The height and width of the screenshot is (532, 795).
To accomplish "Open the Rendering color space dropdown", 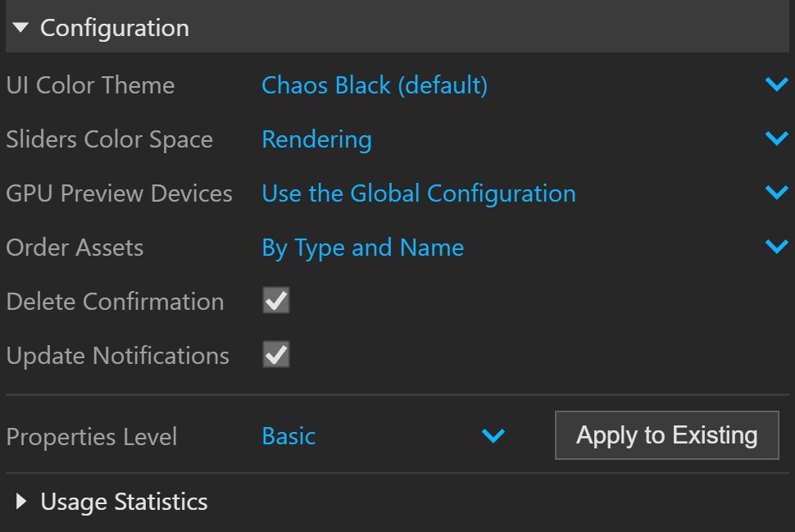I will coord(525,139).
